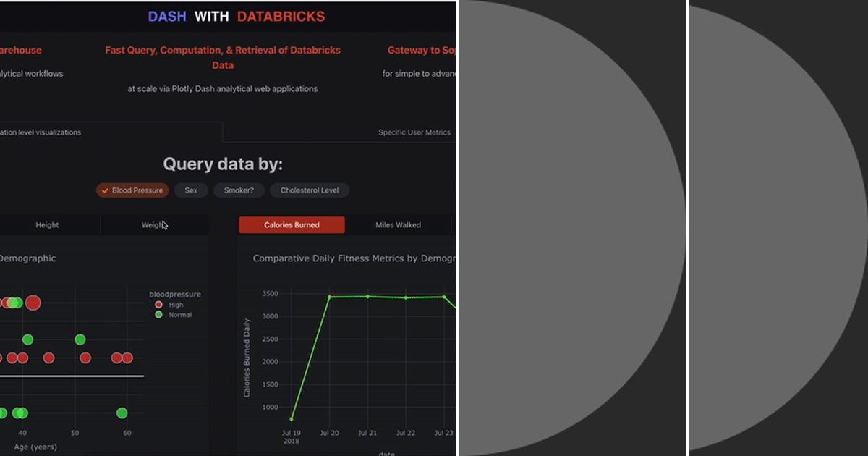Disable the Blood Pressure query filter
This screenshot has width=868, height=456.
tap(132, 190)
